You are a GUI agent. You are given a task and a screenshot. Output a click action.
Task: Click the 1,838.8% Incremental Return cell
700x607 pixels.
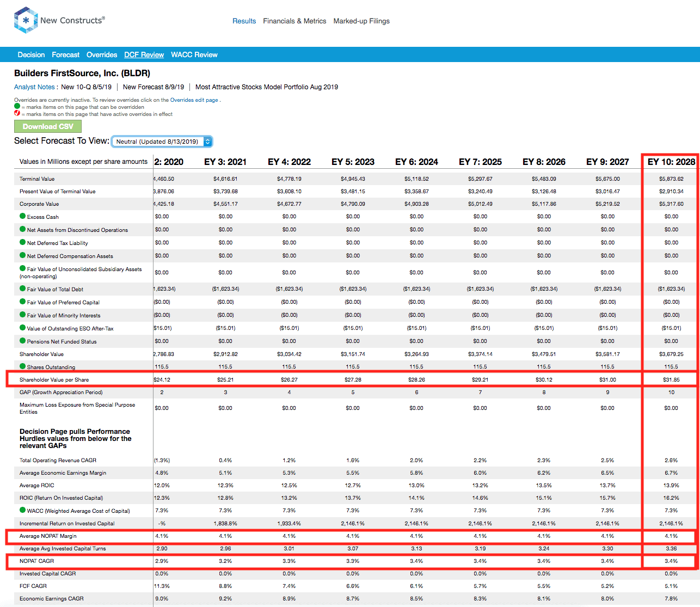click(225, 524)
